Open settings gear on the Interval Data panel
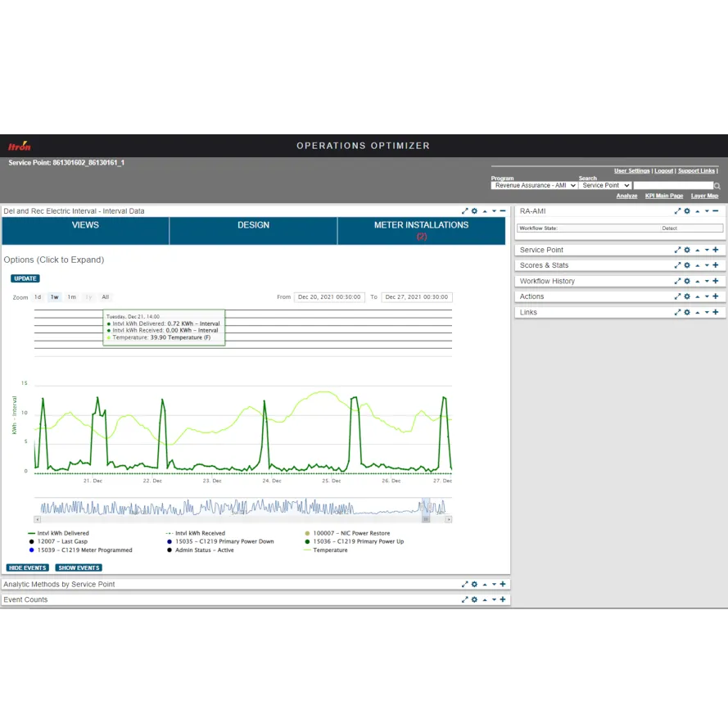 474,211
